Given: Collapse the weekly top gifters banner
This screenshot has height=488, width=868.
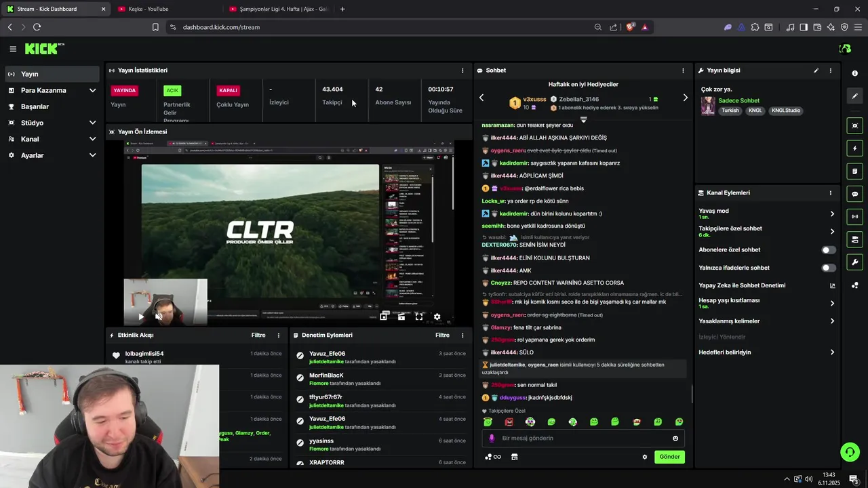Looking at the screenshot, I should (x=583, y=119).
